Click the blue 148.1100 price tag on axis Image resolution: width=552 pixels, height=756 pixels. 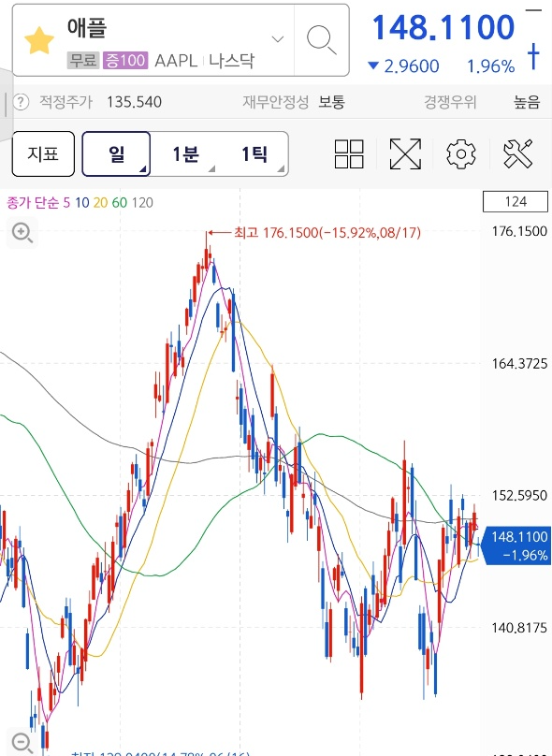[x=516, y=545]
